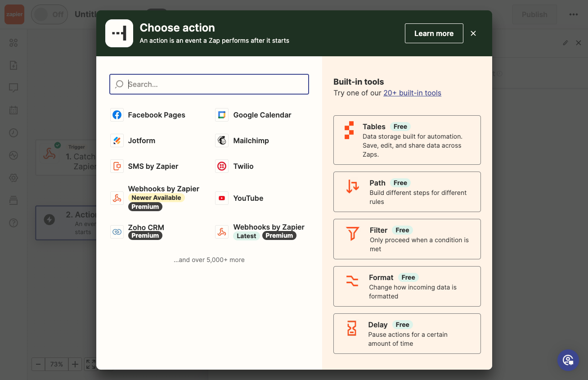Choose Mailchimp from app list
The image size is (588, 380).
[x=251, y=140]
